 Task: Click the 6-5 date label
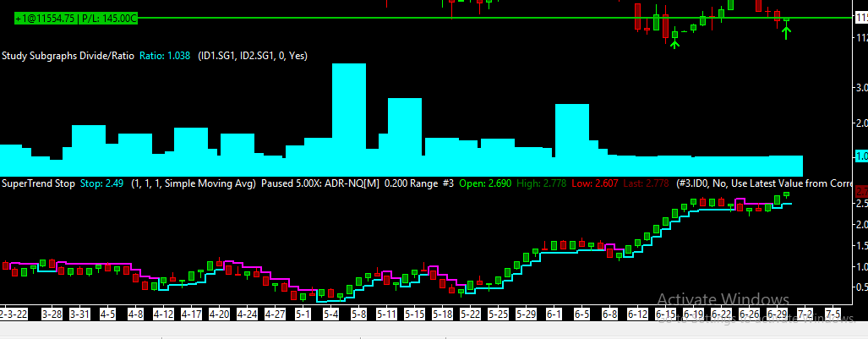coord(581,314)
